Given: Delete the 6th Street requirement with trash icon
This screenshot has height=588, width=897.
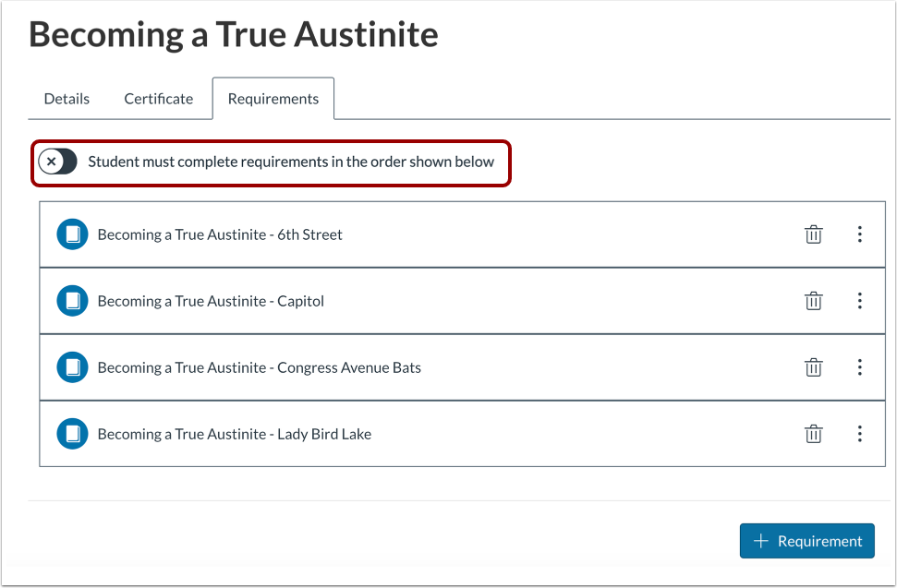Looking at the screenshot, I should (814, 234).
